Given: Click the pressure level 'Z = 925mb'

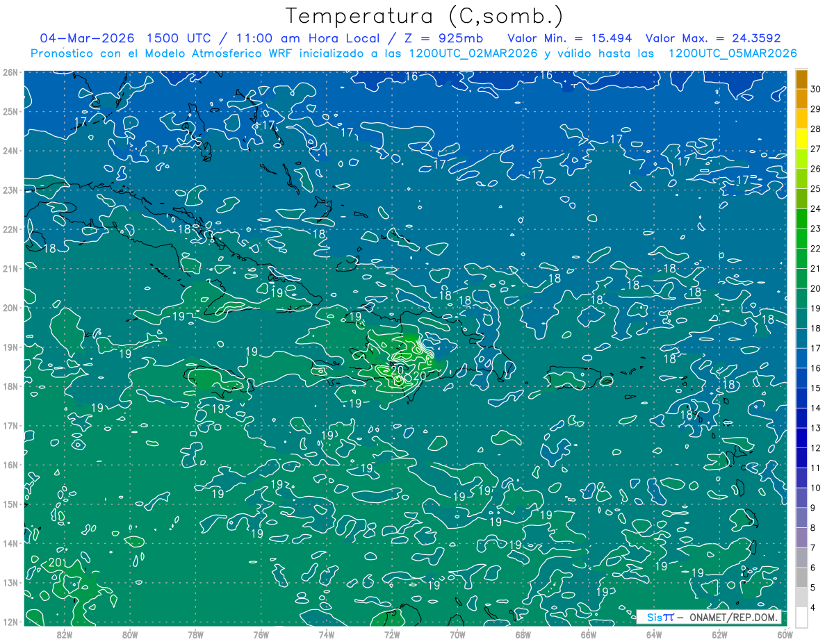Looking at the screenshot, I should point(440,38).
